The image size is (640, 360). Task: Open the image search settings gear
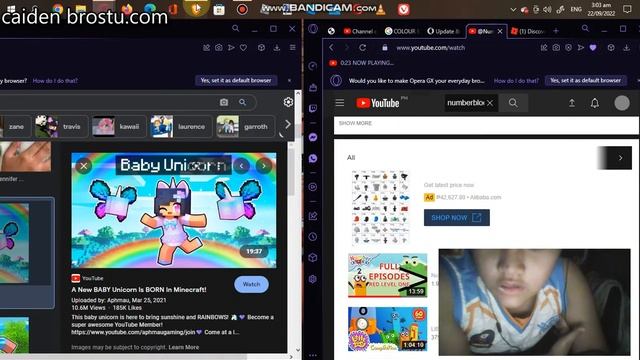288,102
